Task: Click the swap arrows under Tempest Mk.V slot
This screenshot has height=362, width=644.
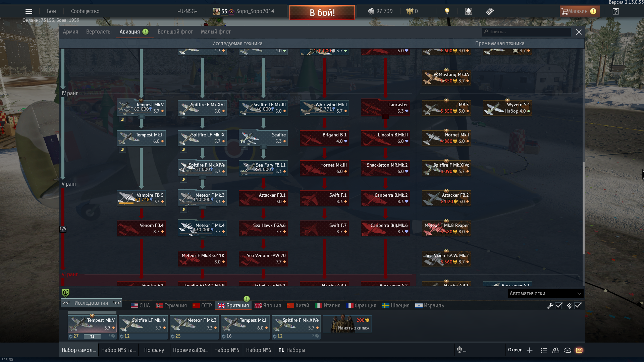Action: coord(92,336)
